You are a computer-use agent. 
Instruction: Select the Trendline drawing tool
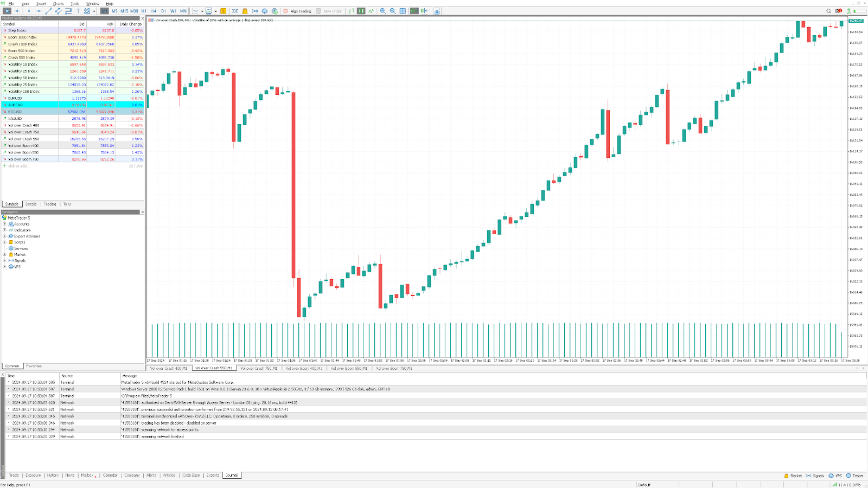click(49, 11)
